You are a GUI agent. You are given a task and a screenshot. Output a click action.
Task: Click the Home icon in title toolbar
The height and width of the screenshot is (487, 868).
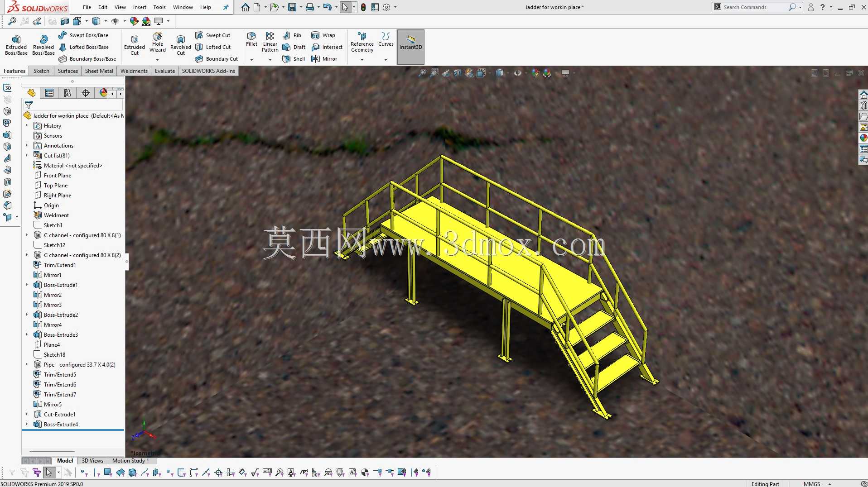click(x=245, y=7)
